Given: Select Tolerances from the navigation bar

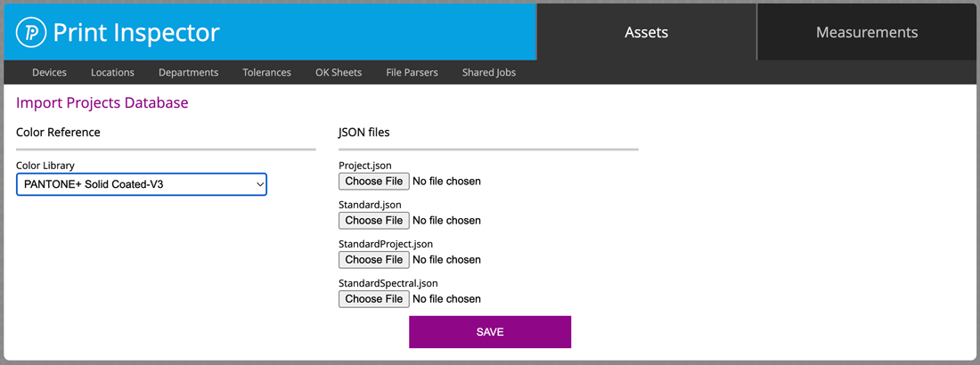Looking at the screenshot, I should pos(267,72).
